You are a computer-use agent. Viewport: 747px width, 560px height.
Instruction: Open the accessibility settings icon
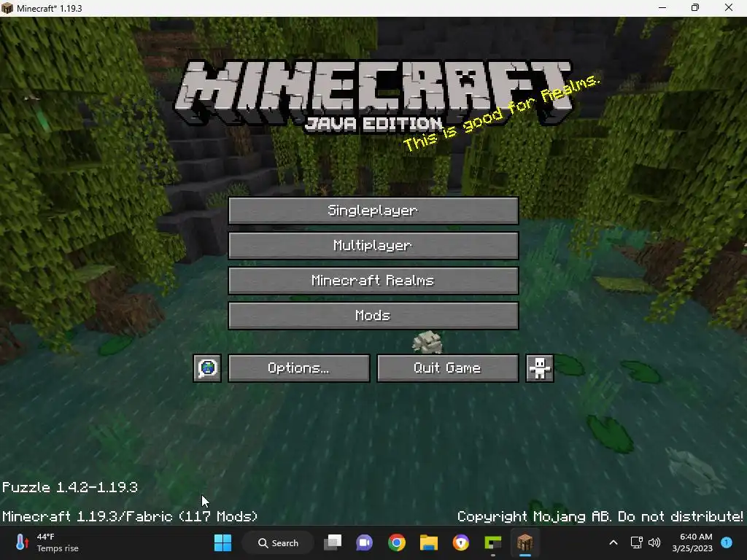coord(540,368)
